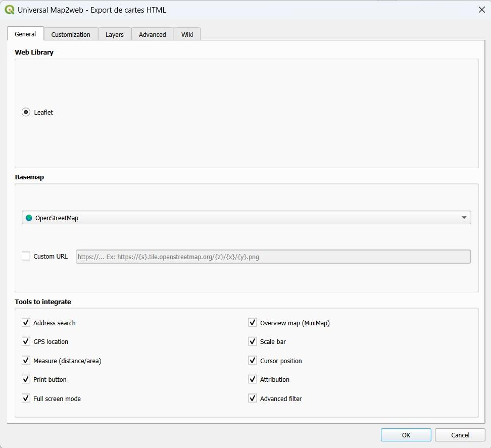Screen dimensions: 491x448
Task: Open the Basemap dropdown arrow
Action: [464, 218]
